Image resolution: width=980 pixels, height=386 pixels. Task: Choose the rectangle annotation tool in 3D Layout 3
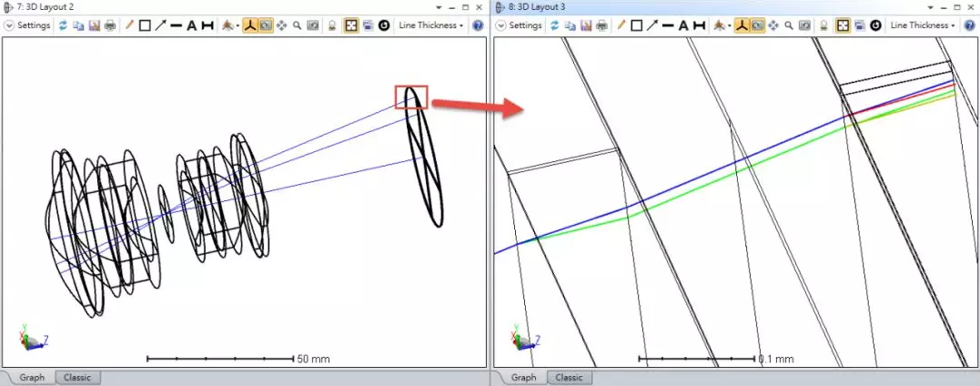637,25
